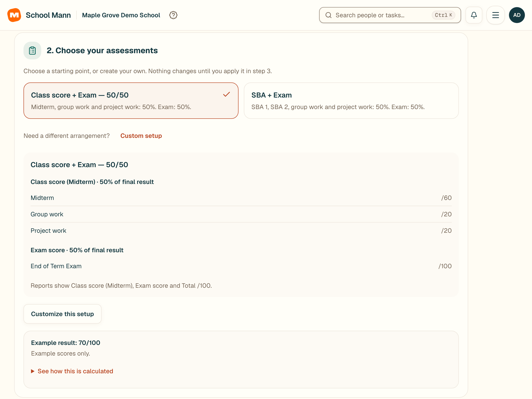Viewport: 532px width, 399px height.
Task: Click Class score (Midterm) · 50% heading
Action: click(92, 182)
